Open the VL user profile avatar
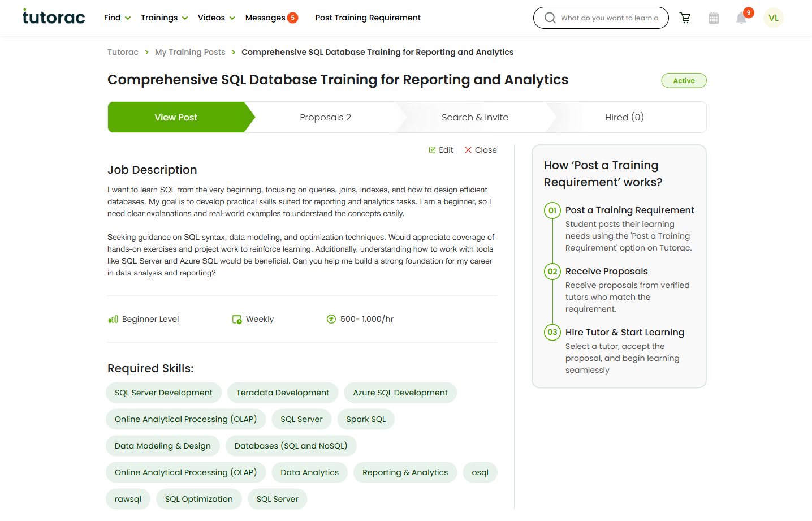The image size is (812, 521). (x=774, y=18)
